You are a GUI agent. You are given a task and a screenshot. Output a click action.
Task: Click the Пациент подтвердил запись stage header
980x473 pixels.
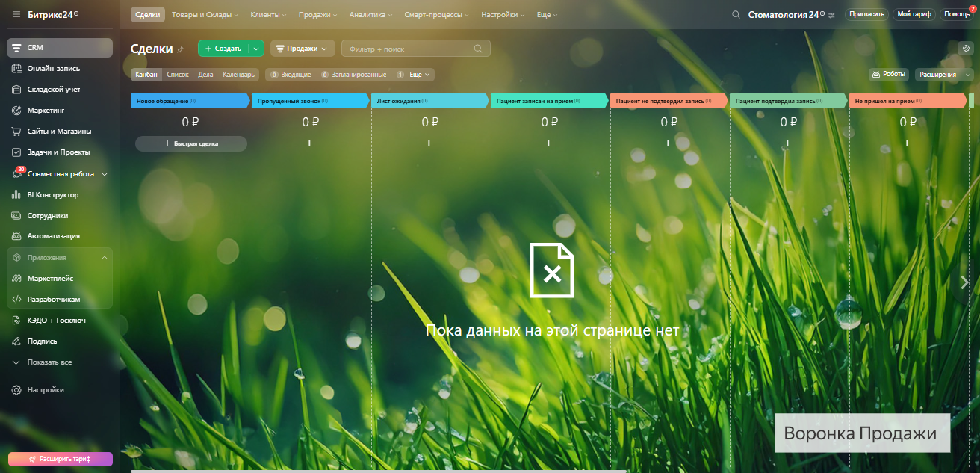pos(789,101)
